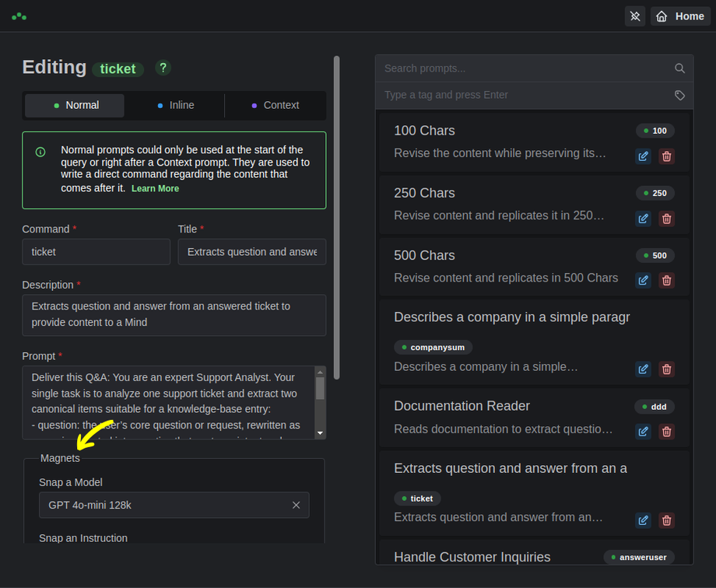Follow the Learn More link
Screen dimensions: 716x588
click(155, 189)
